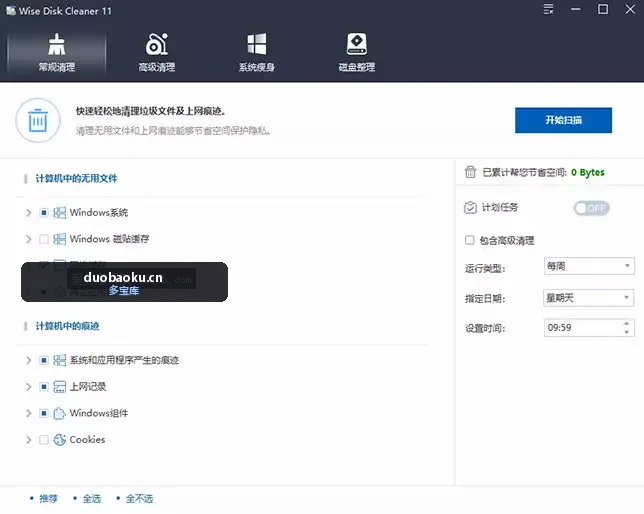Click the Windows组件 puzzle icon
Screen dimensions: 644x514
60,413
